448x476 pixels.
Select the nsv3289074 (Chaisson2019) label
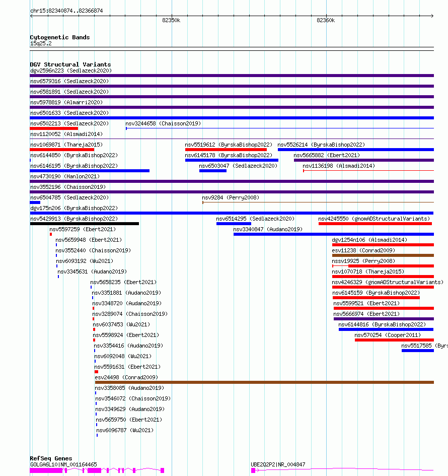coord(130,314)
